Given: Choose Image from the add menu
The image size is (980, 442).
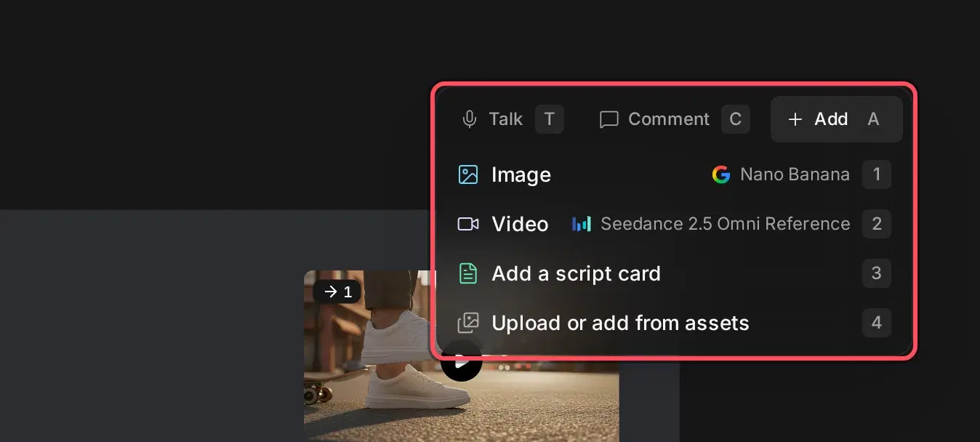Looking at the screenshot, I should tap(674, 174).
